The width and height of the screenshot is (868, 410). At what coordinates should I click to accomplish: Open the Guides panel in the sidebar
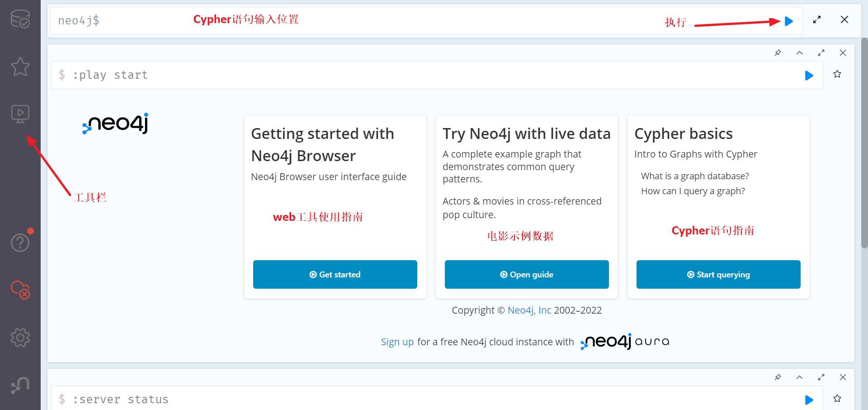tap(20, 114)
